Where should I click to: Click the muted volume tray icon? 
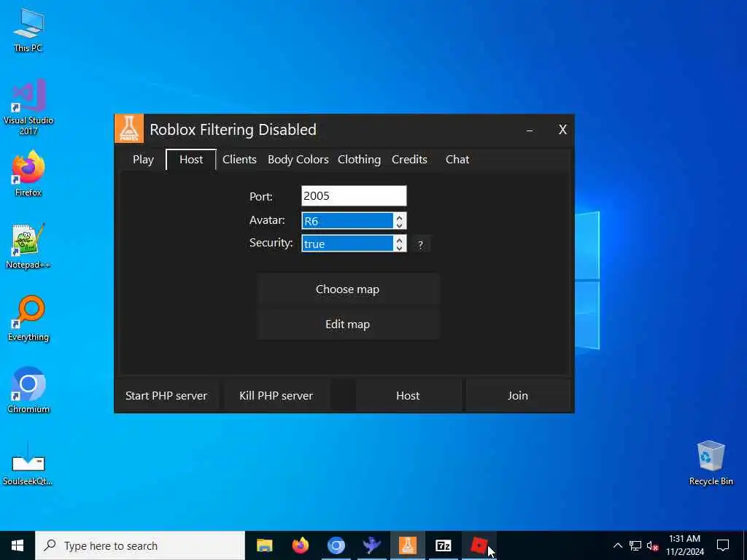tap(653, 545)
